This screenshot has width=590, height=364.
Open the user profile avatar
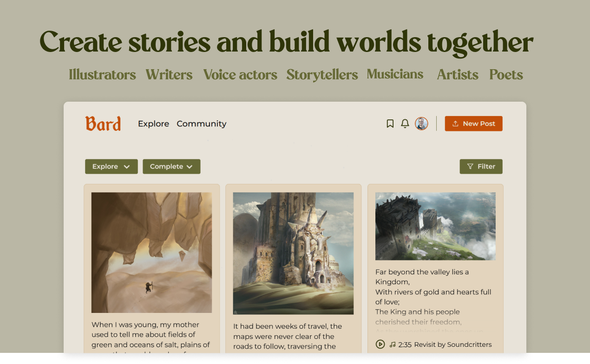pos(421,123)
